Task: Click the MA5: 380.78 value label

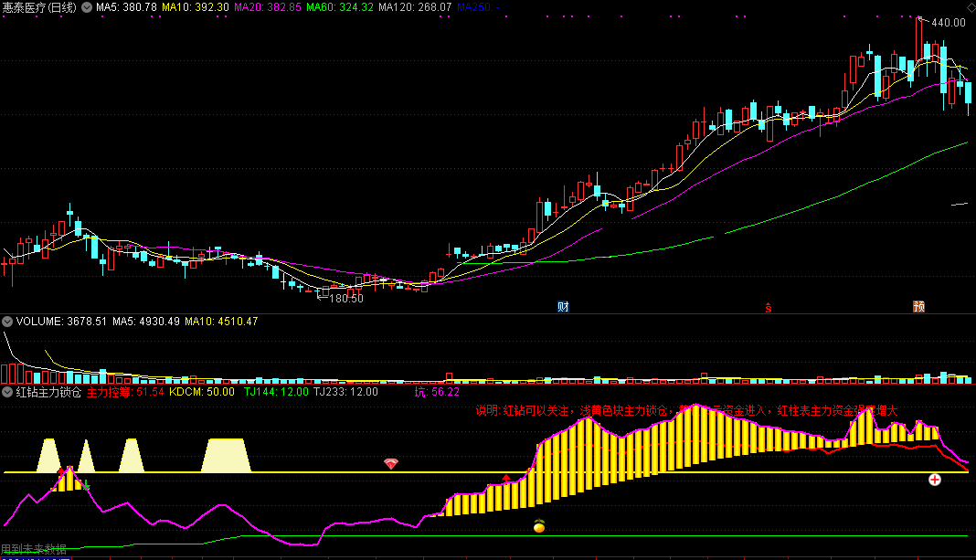Action: pos(126,7)
